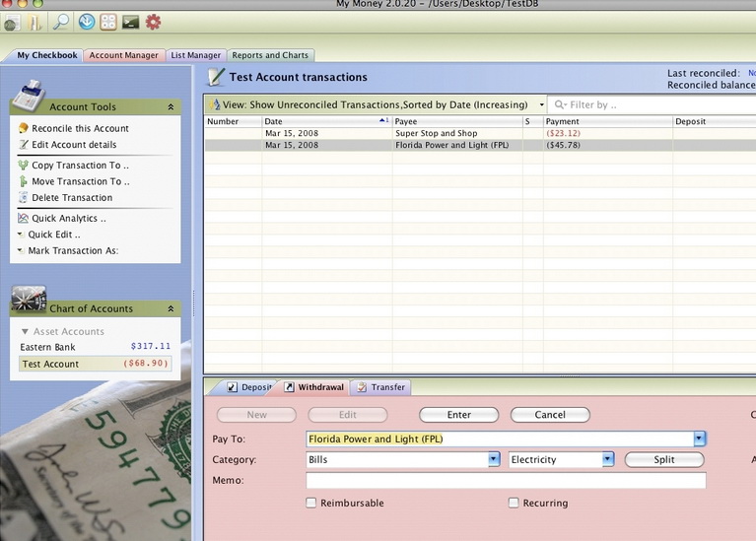Open the Electricity subcategory dropdown
756x541 pixels.
[x=608, y=459]
